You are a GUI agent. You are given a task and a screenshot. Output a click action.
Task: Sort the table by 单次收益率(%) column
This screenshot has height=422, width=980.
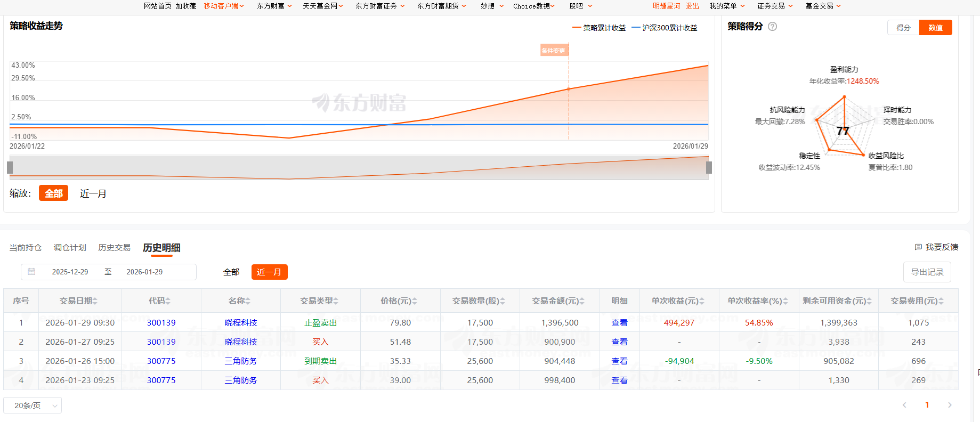(x=785, y=301)
